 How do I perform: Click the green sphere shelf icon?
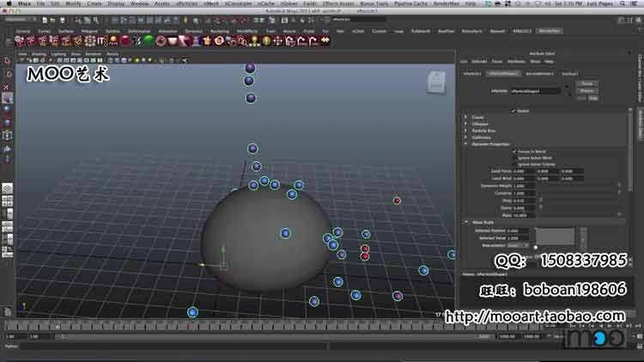click(x=149, y=40)
